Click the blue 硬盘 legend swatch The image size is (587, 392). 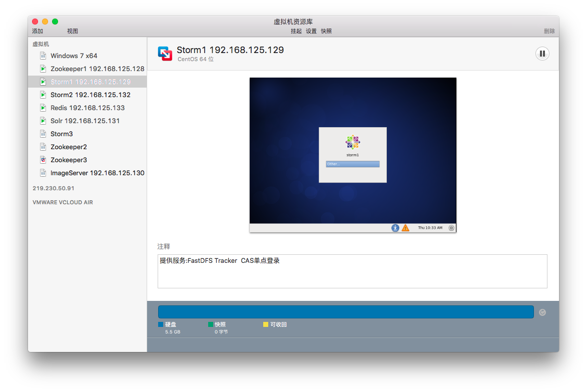point(161,324)
